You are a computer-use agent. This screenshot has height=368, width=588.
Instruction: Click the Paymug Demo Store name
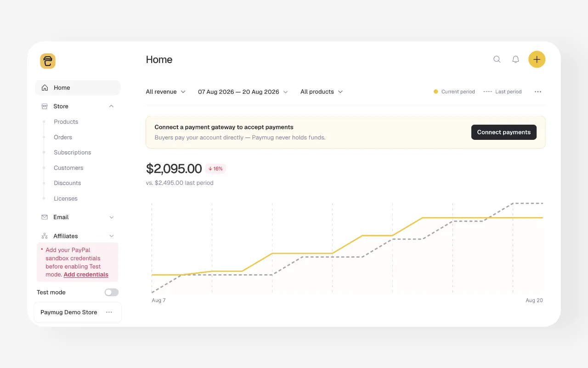tap(69, 312)
